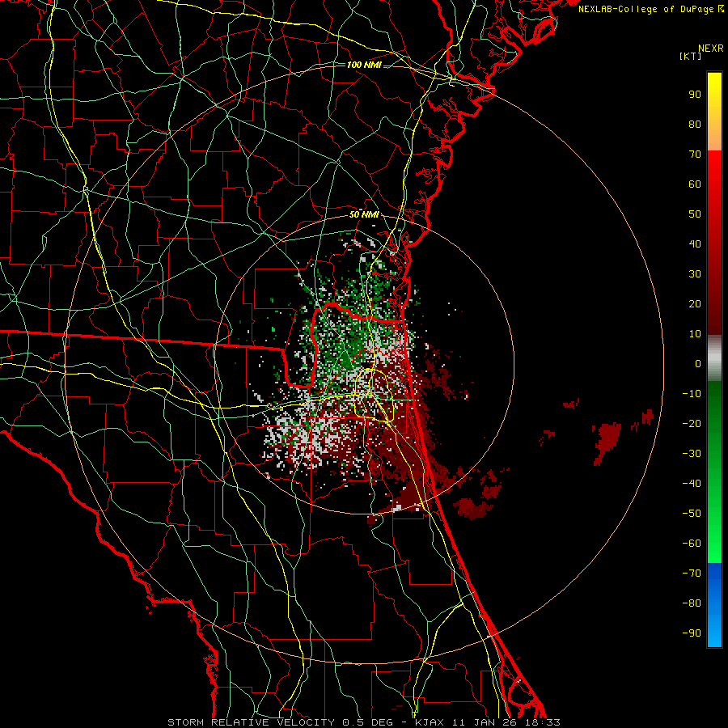Click the 60 value on the velocity scale
Screen dimensions: 728x728
pyautogui.click(x=695, y=184)
